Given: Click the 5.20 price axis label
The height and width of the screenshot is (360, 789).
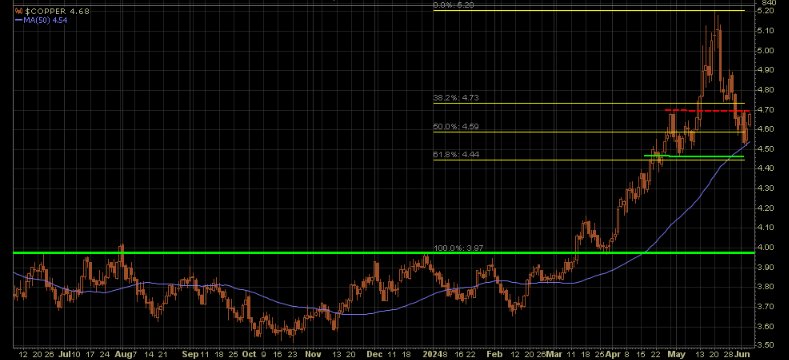Looking at the screenshot, I should [x=765, y=11].
